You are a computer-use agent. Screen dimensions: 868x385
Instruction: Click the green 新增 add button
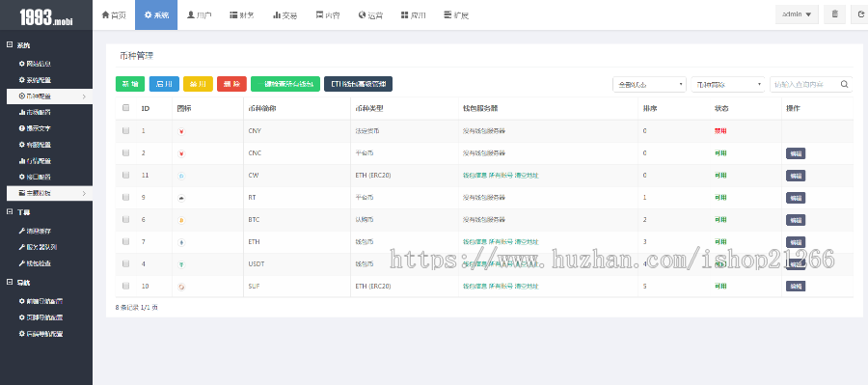(x=130, y=84)
